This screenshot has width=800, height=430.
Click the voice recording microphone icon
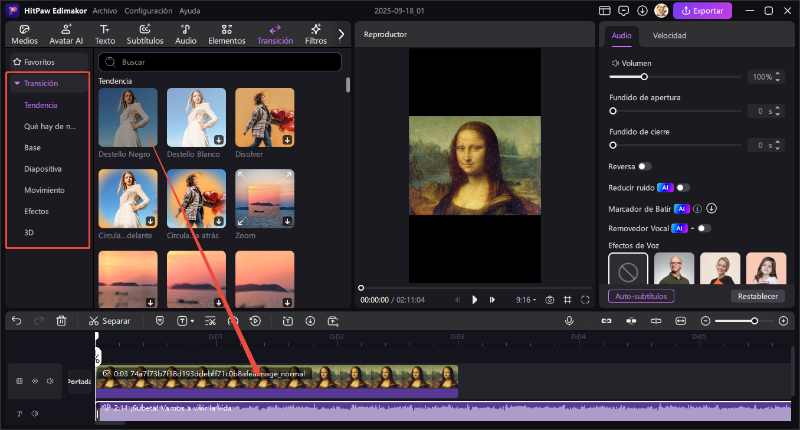click(569, 321)
